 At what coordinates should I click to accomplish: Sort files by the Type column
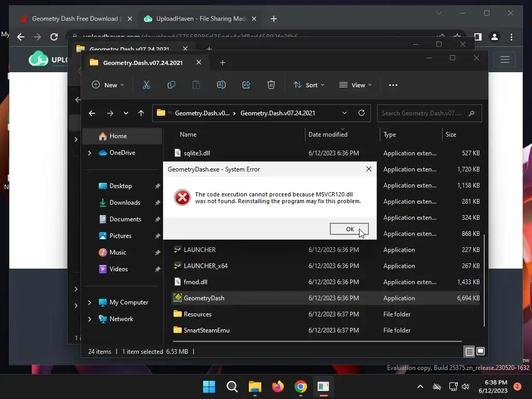[x=390, y=135]
